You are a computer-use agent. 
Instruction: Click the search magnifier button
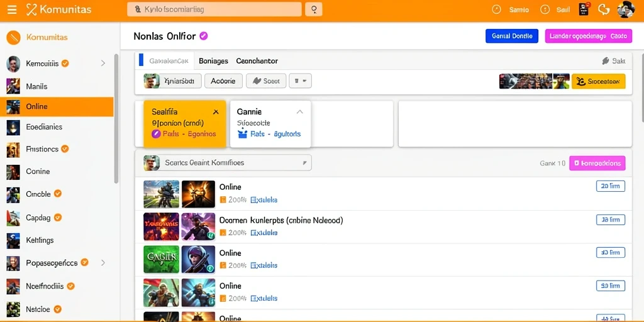click(x=314, y=9)
